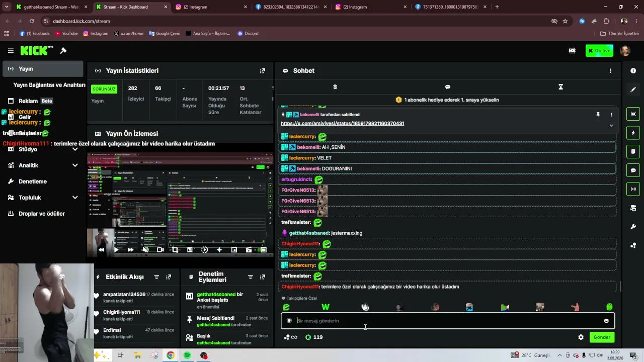Click the hourglass slow mode icon
Viewport: 644px width, 362px height.
click(x=560, y=87)
